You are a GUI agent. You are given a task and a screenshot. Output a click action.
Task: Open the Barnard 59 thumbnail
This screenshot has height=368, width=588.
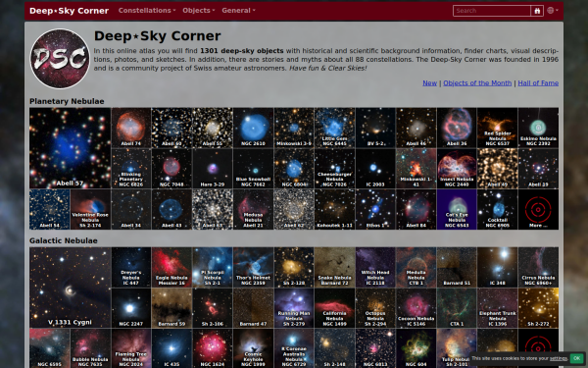(x=171, y=308)
